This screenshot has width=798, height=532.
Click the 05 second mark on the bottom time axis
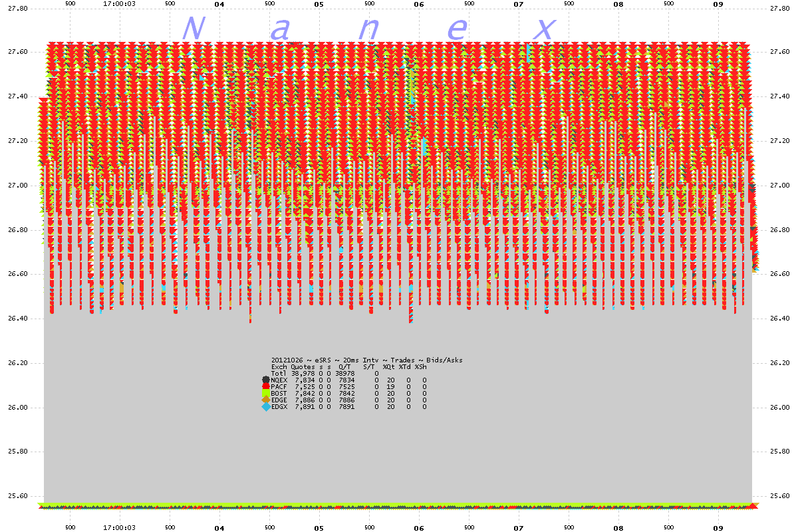319,528
